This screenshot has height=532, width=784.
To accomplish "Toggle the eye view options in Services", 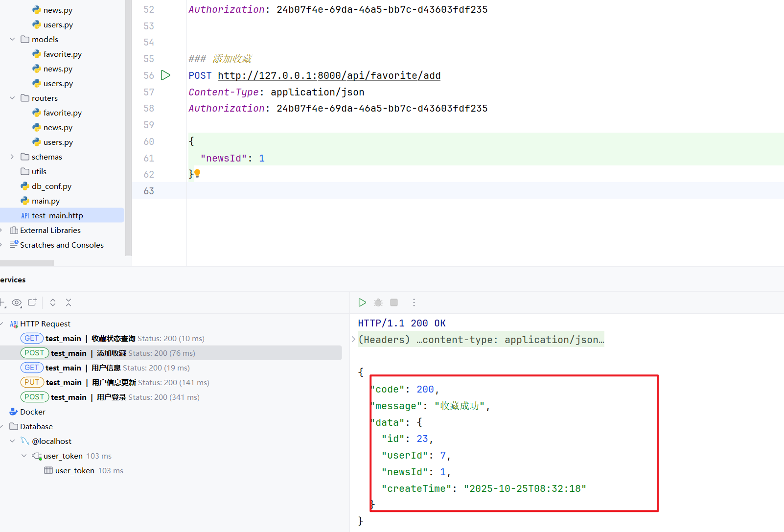I will (x=17, y=302).
